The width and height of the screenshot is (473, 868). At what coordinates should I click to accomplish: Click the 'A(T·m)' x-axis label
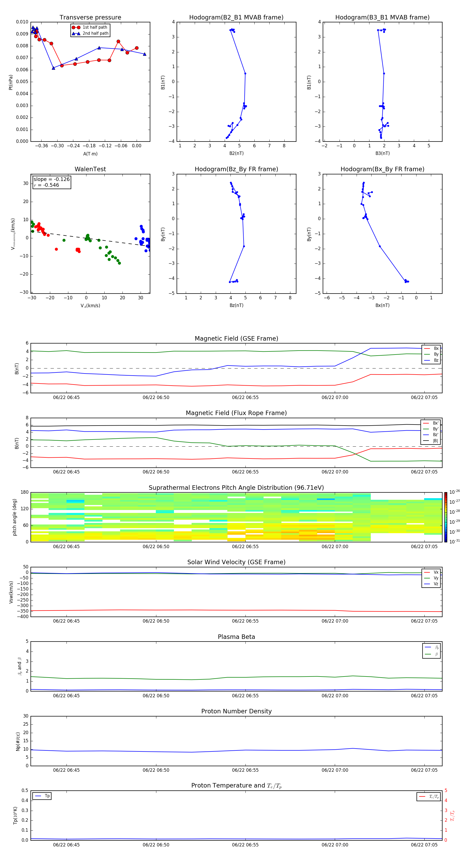90,154
